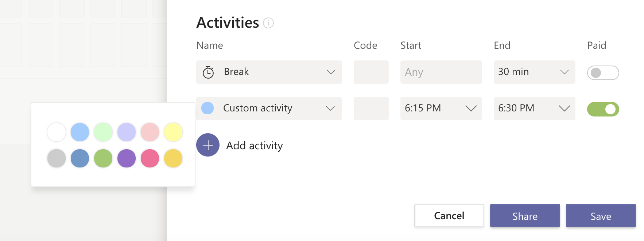644x241 pixels.
Task: Select the light pink color swatch
Action: pos(150,132)
